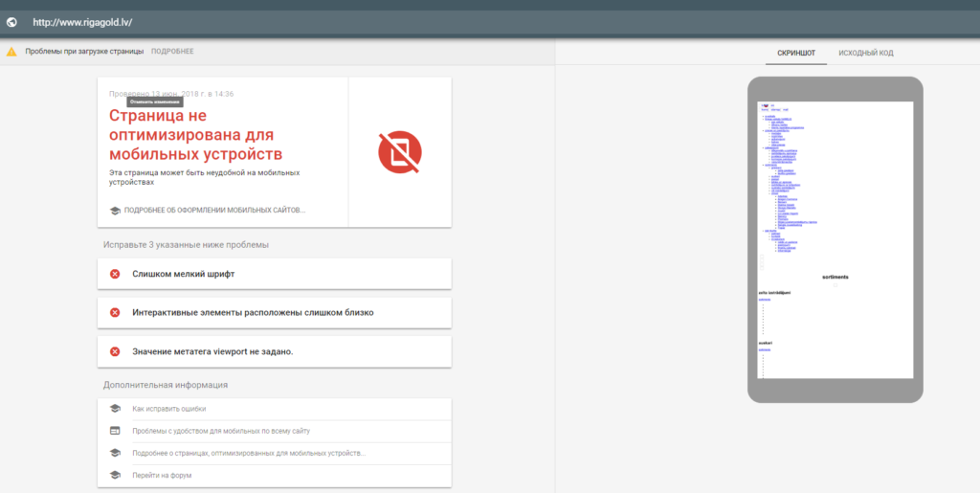This screenshot has width=980, height=493.
Task: Click error icon beside viewport meta tag issue
Action: pos(115,351)
